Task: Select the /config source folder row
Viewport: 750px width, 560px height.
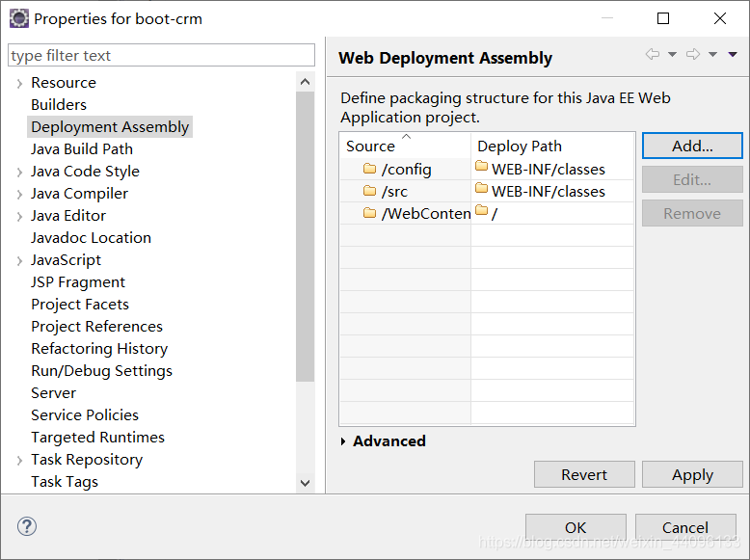Action: [487, 170]
